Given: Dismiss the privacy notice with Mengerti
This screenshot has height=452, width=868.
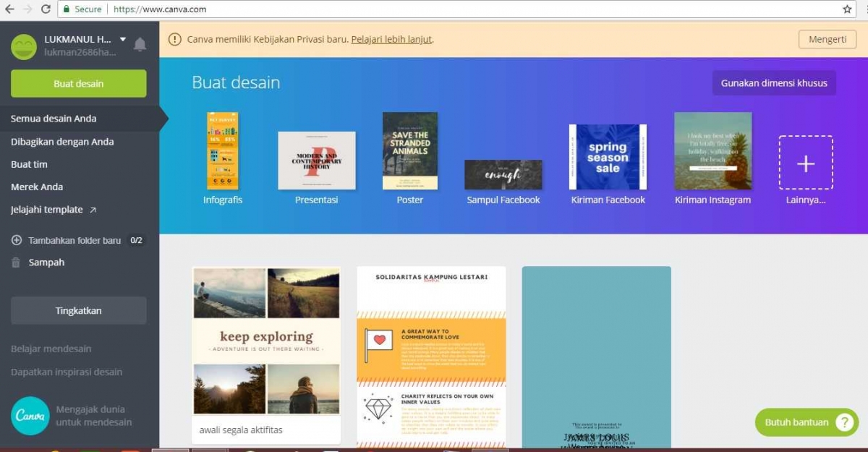Looking at the screenshot, I should pyautogui.click(x=827, y=40).
